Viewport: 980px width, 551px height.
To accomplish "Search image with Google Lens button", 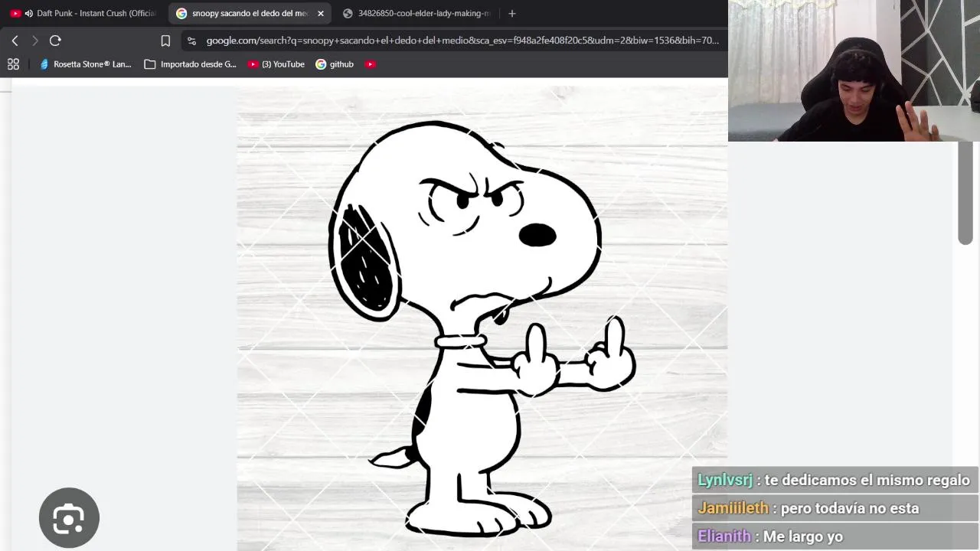I will click(69, 518).
